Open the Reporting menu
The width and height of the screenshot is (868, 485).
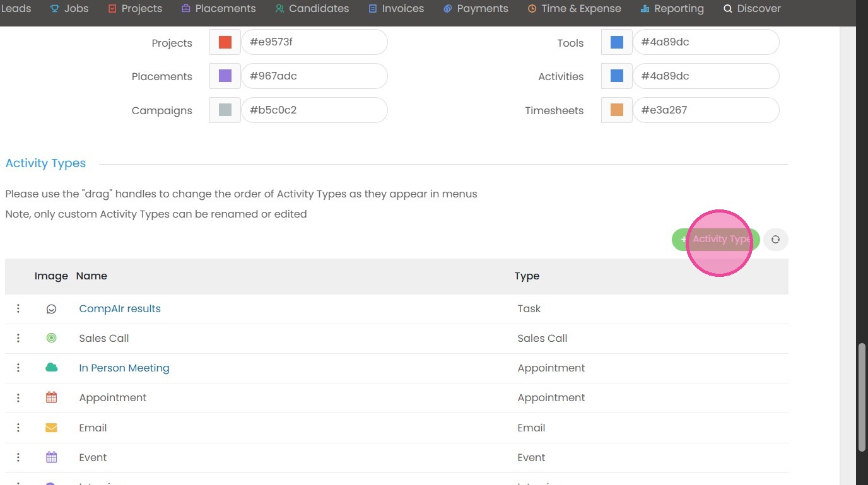pyautogui.click(x=672, y=9)
